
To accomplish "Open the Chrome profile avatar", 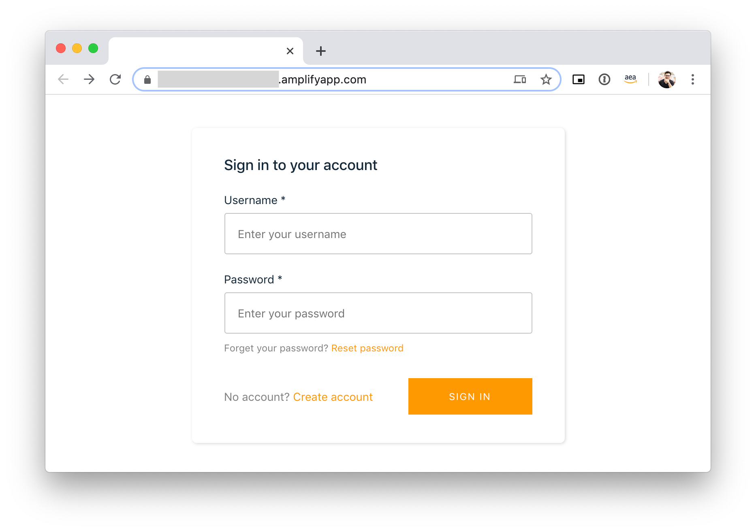I will 666,79.
